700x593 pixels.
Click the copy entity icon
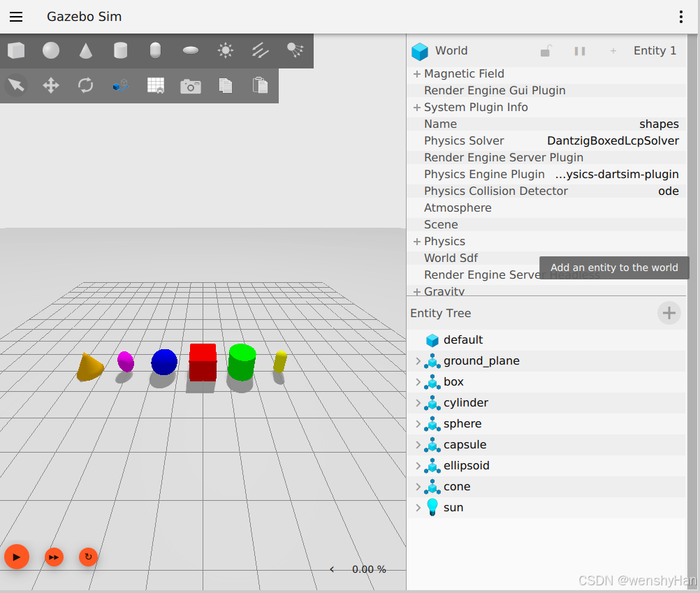pos(226,85)
